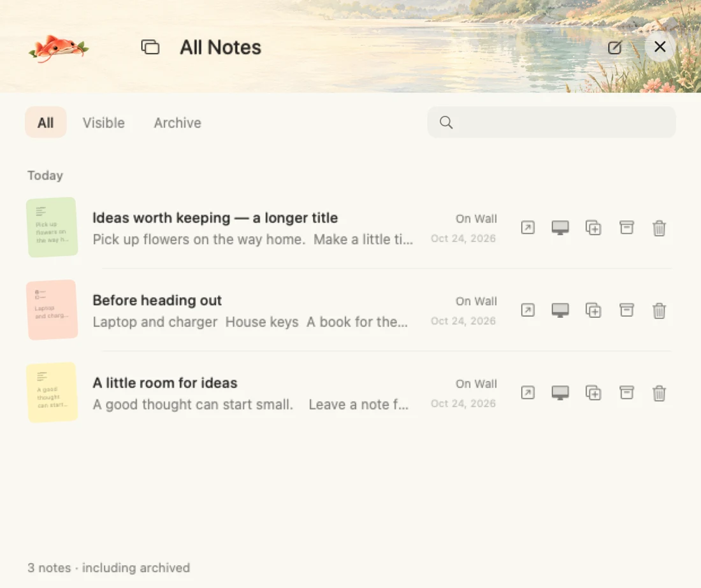Click preview text 'Pick up flowers on the way home'
This screenshot has width=701, height=588.
click(199, 240)
